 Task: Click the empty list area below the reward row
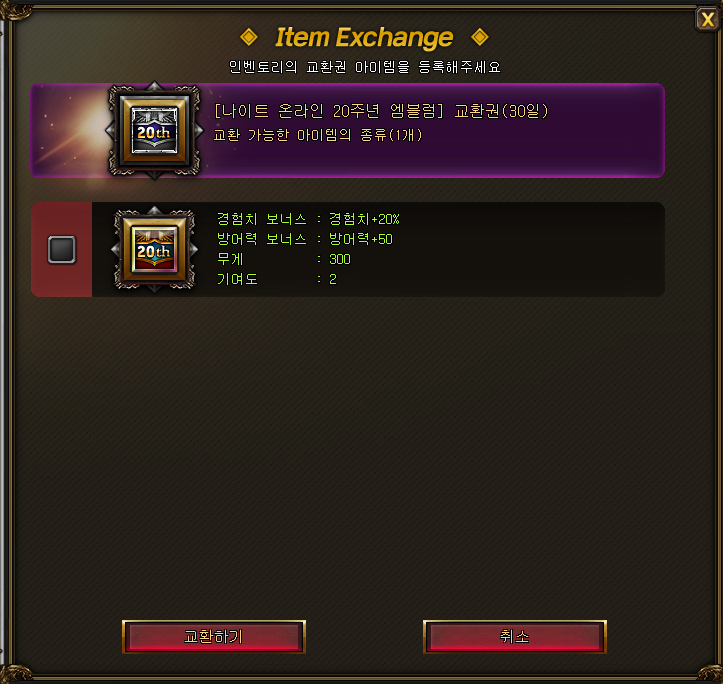(348, 452)
